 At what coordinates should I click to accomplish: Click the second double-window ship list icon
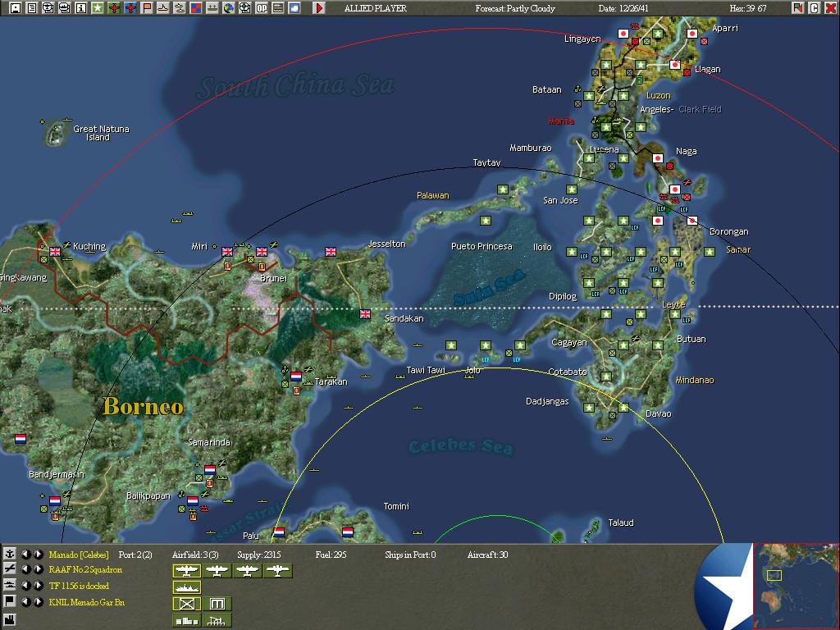64,8
